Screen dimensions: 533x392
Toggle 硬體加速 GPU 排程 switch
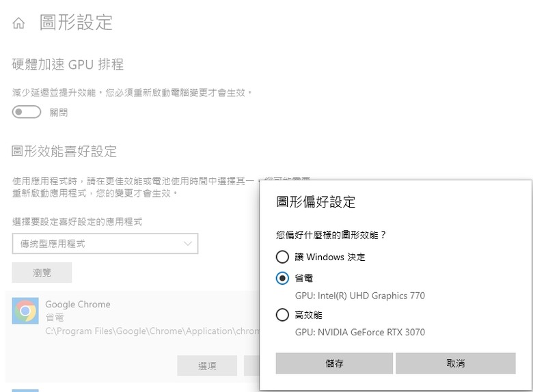click(x=27, y=112)
